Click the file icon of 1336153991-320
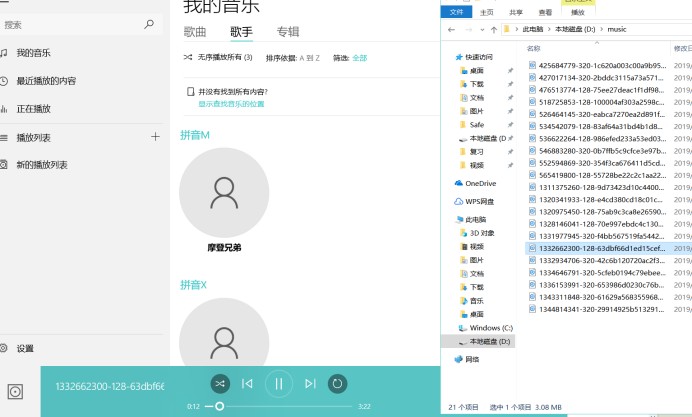Image resolution: width=692 pixels, height=417 pixels. [x=532, y=285]
